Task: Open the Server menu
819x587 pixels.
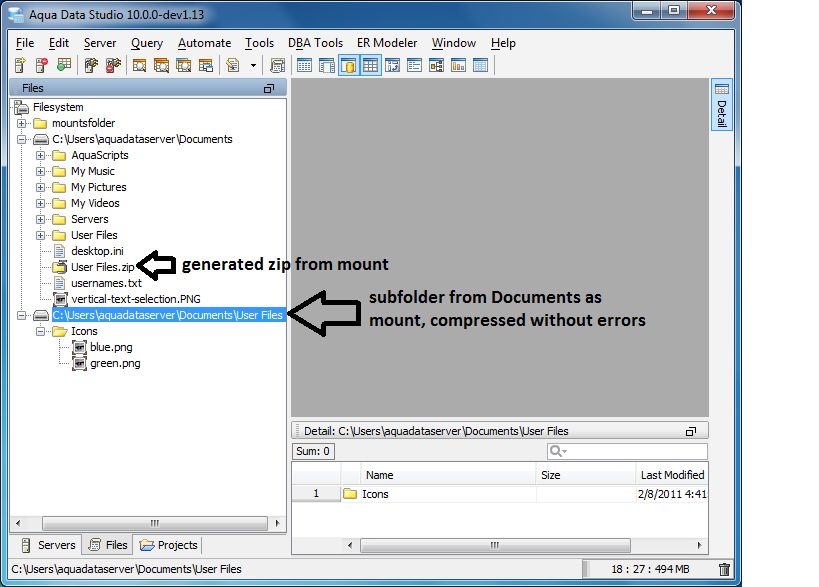Action: coord(100,43)
